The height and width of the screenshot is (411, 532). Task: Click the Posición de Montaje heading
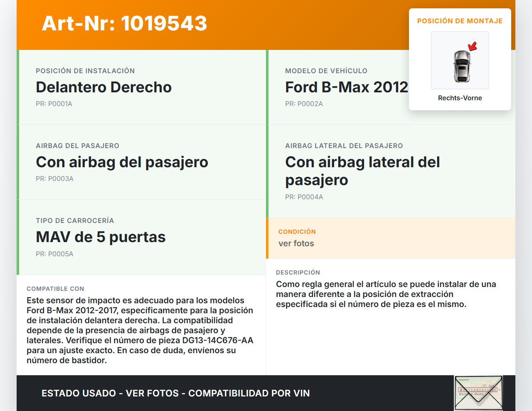click(460, 21)
